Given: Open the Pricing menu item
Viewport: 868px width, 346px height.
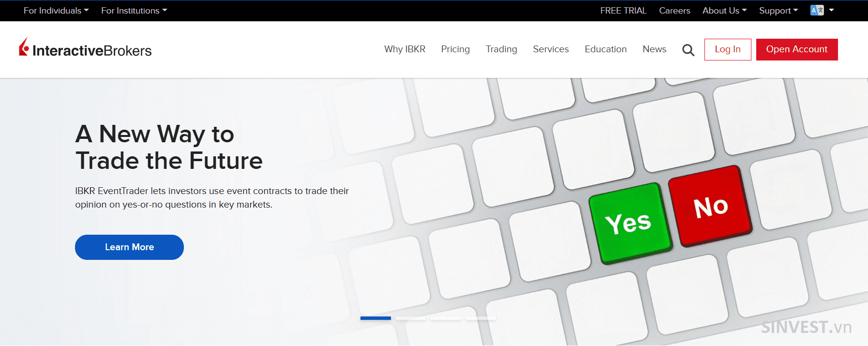Looking at the screenshot, I should click(x=455, y=49).
